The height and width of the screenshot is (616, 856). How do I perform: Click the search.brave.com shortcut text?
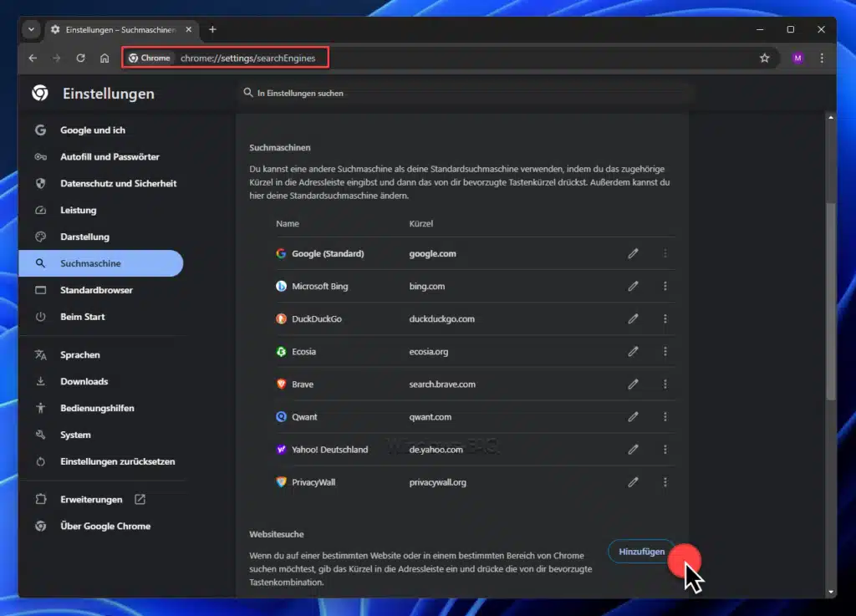pyautogui.click(x=442, y=384)
